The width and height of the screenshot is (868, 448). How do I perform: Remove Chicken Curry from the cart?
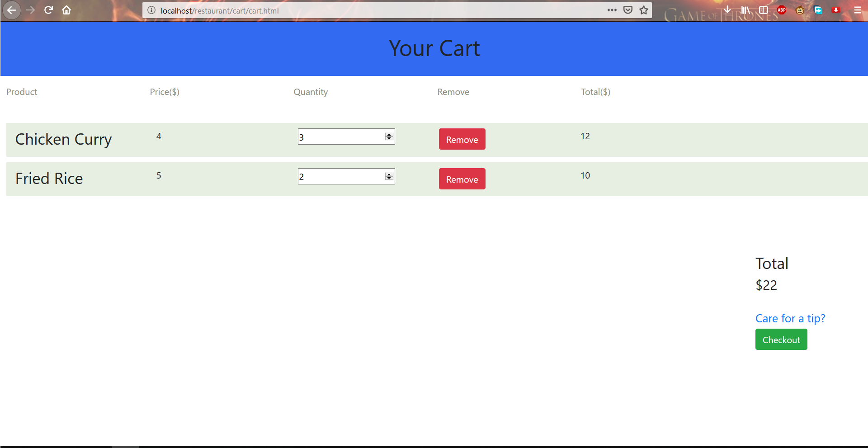tap(462, 139)
